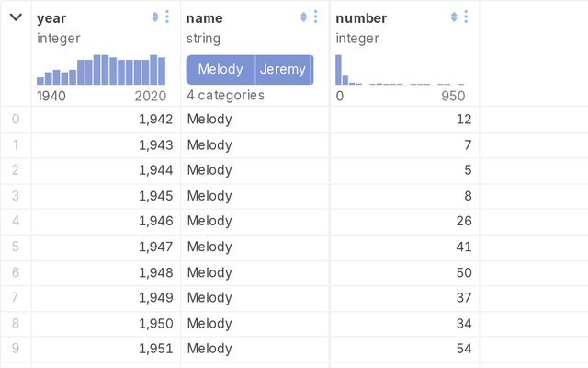Screen dimensions: 588x368
Task: Select row index 0
Action: (15, 119)
